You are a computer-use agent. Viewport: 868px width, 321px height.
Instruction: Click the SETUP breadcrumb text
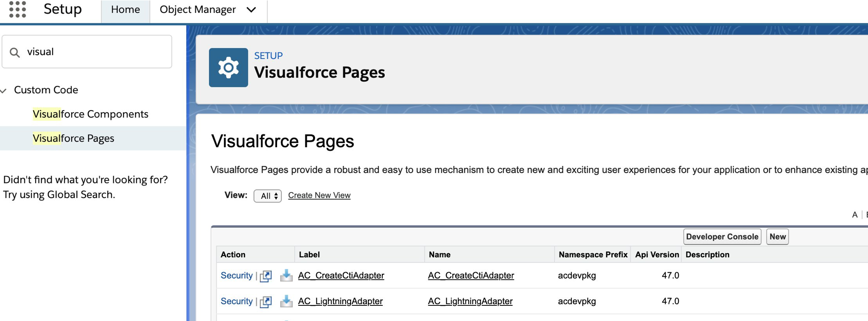(268, 56)
